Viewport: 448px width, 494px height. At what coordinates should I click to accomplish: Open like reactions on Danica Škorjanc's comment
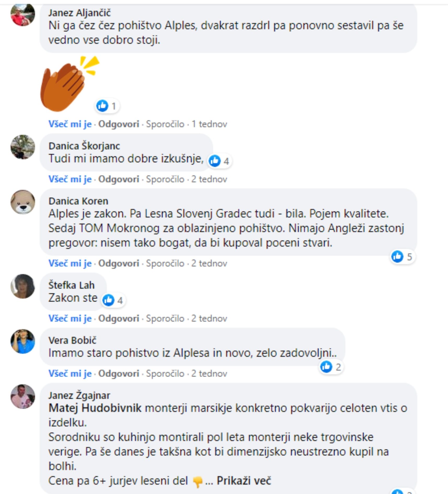[219, 161]
